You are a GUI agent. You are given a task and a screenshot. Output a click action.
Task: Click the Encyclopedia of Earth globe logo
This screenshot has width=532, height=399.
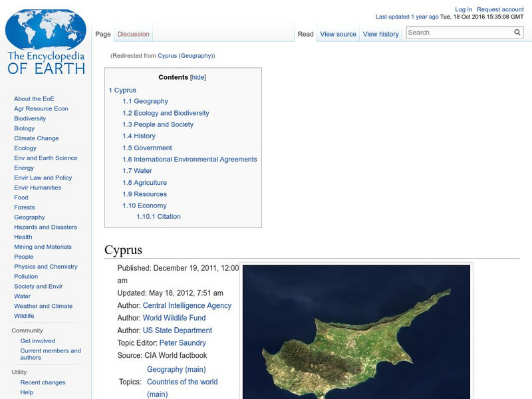[x=45, y=39]
